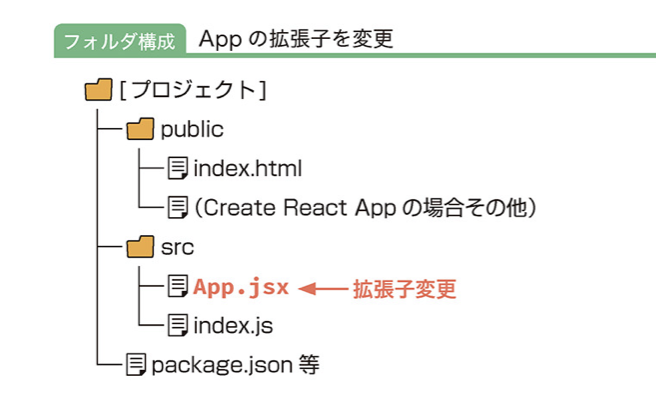This screenshot has height=406, width=656.
Task: Click the project root folder icon
Action: click(x=98, y=90)
